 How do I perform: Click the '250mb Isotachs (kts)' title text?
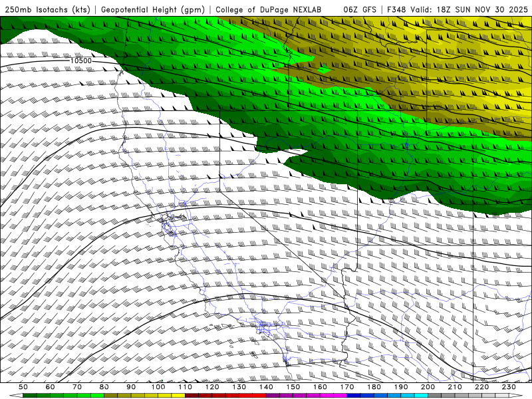pyautogui.click(x=48, y=10)
